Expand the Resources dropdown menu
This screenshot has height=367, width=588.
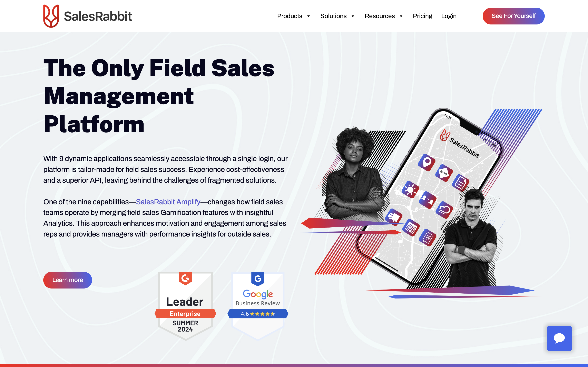[x=383, y=16]
